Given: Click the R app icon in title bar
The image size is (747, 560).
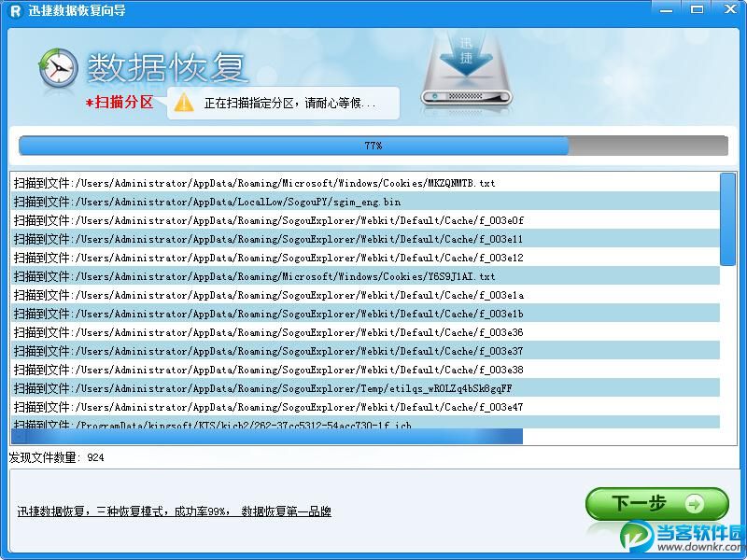Looking at the screenshot, I should point(16,10).
